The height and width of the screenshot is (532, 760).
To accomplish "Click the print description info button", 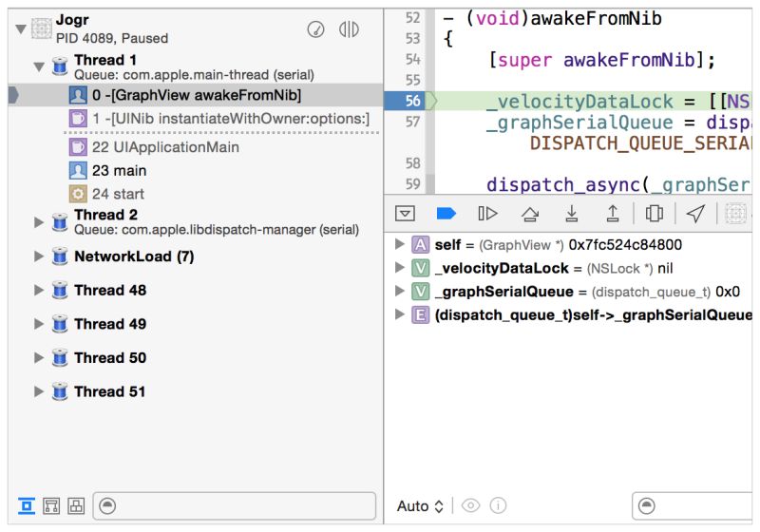I will (x=498, y=505).
